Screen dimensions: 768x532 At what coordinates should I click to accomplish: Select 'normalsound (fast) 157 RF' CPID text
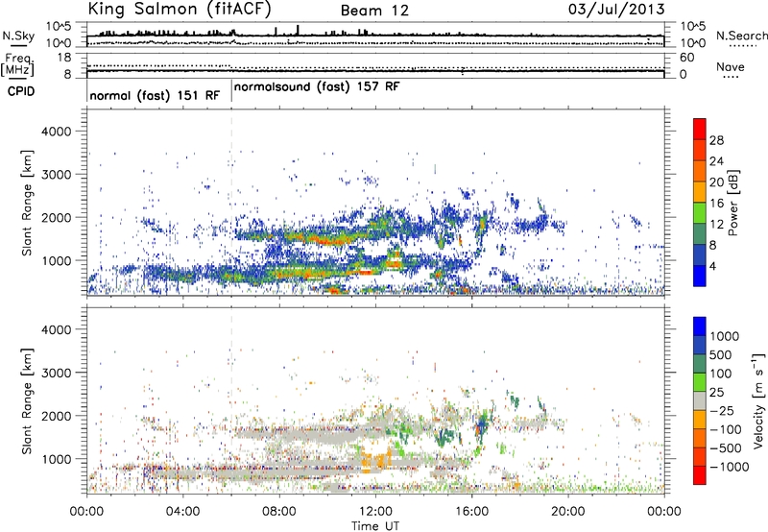317,87
